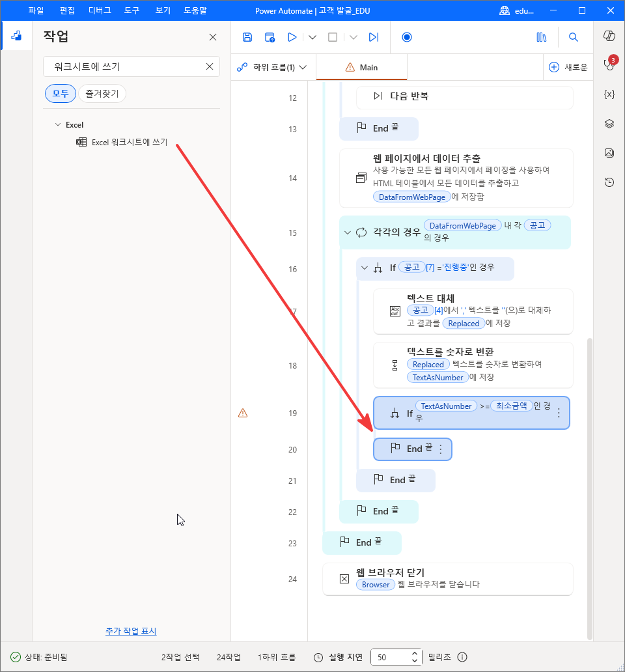The height and width of the screenshot is (672, 625).
Task: Run the flow with the play button
Action: [x=292, y=37]
